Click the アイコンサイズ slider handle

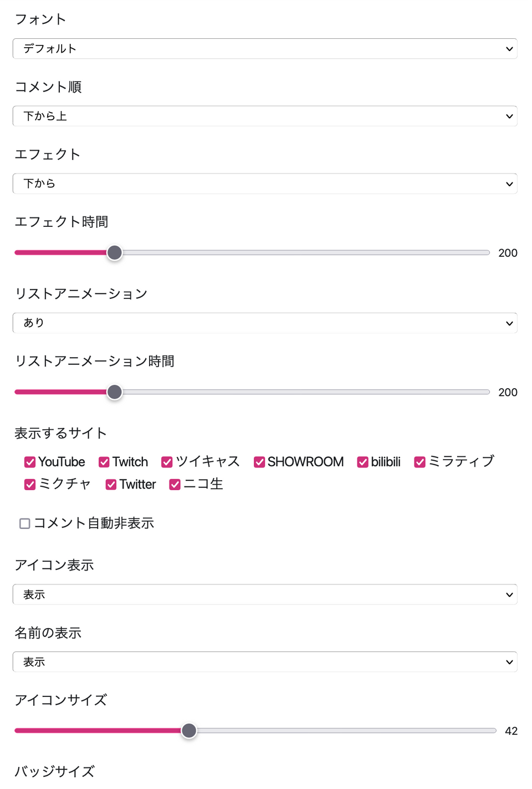point(189,731)
